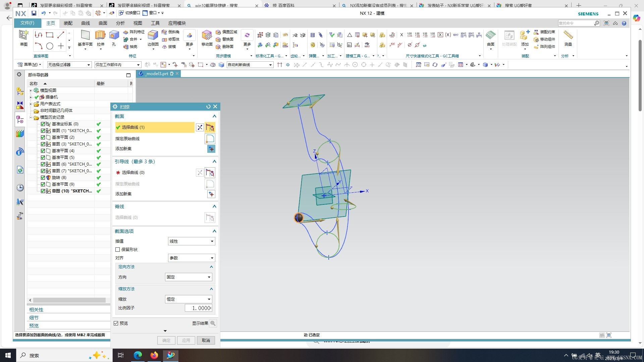This screenshot has height=362, width=644.
Task: Uncheck 基准平面 (2) feature checkbox
Action: (x=43, y=137)
